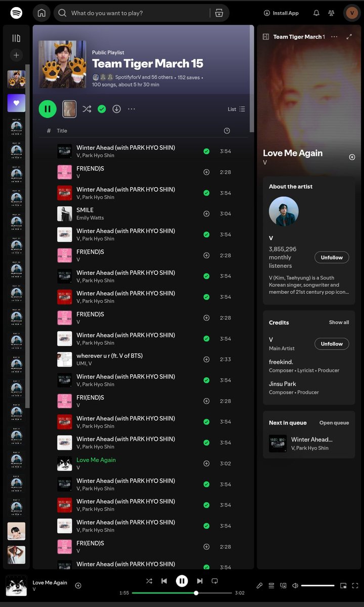
Task: Unfollow V in About the artist
Action: coord(332,257)
